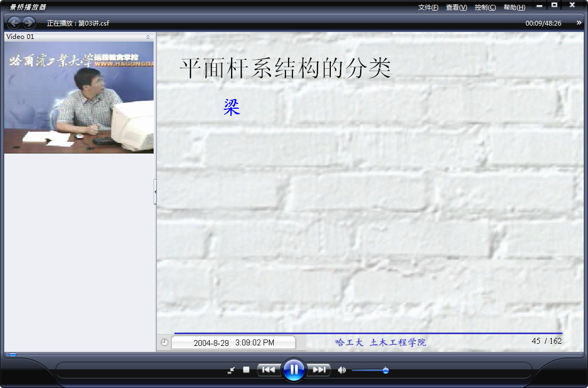
Task: Collapse the Video 01 panel
Action: click(148, 37)
